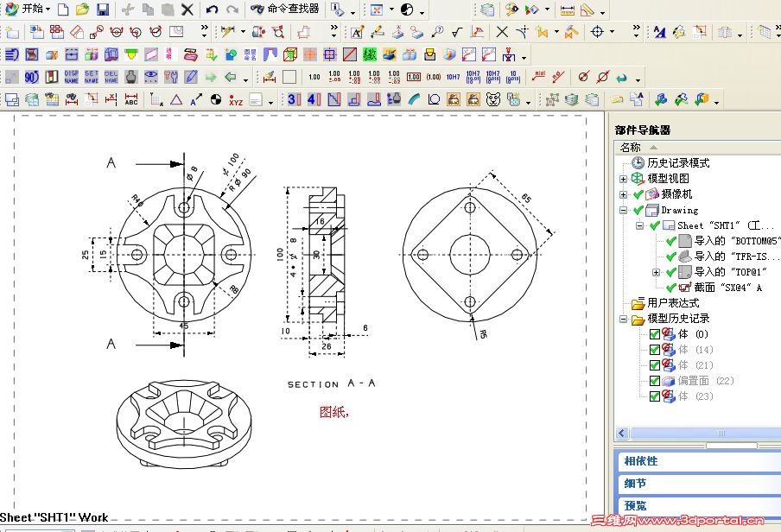The width and height of the screenshot is (781, 532).
Task: Open the information icon dropdown arrow
Action: 352,12
